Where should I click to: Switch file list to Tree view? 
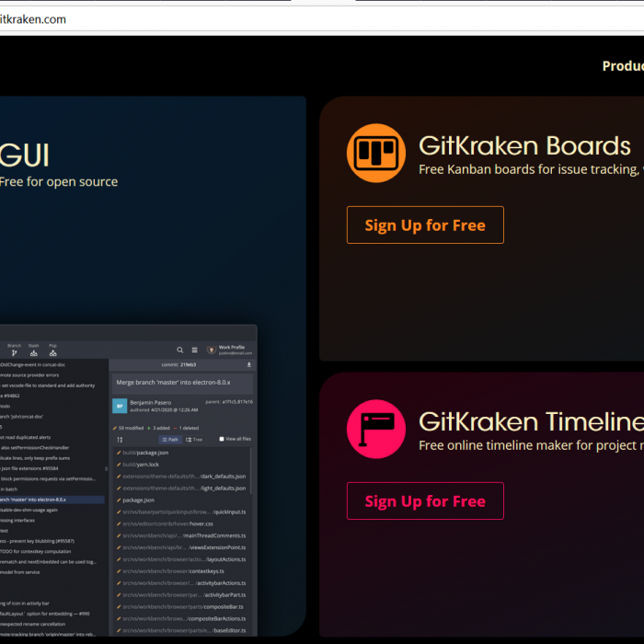click(x=194, y=440)
